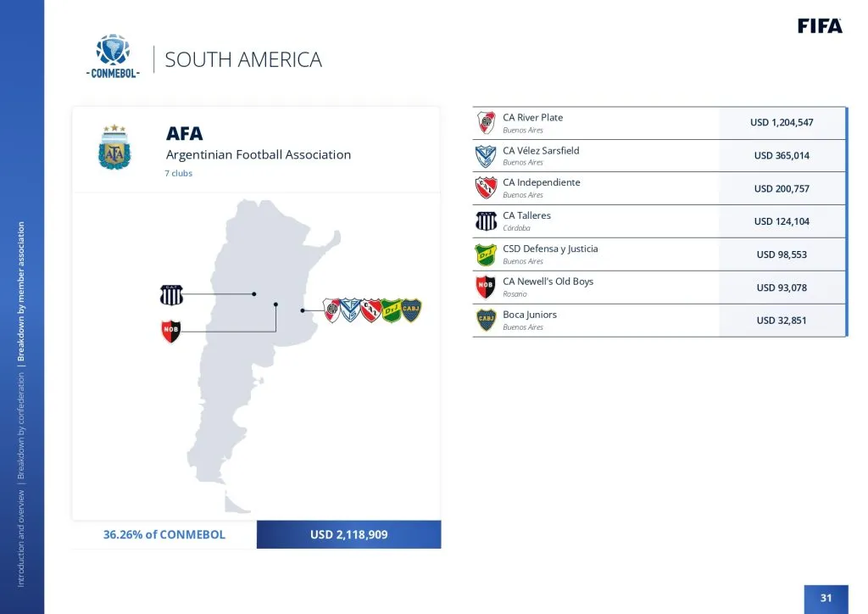The height and width of the screenshot is (614, 868).
Task: Click the USD 2,118,909 total bar
Action: (348, 534)
